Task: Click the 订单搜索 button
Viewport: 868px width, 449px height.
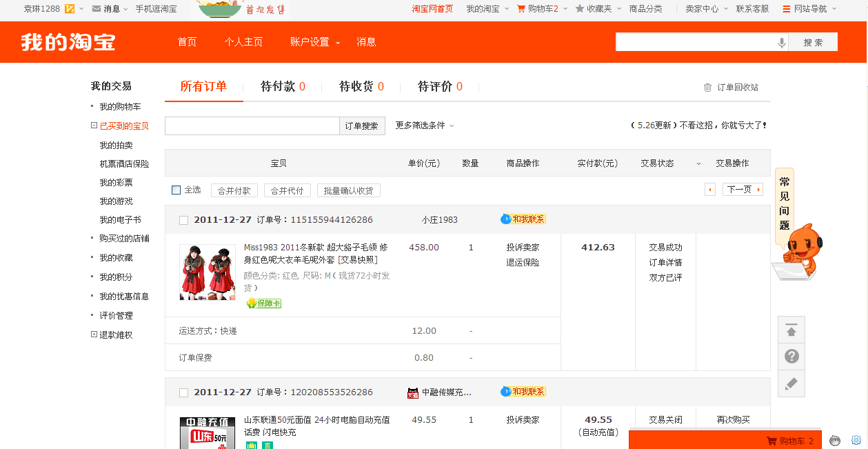Action: (362, 126)
